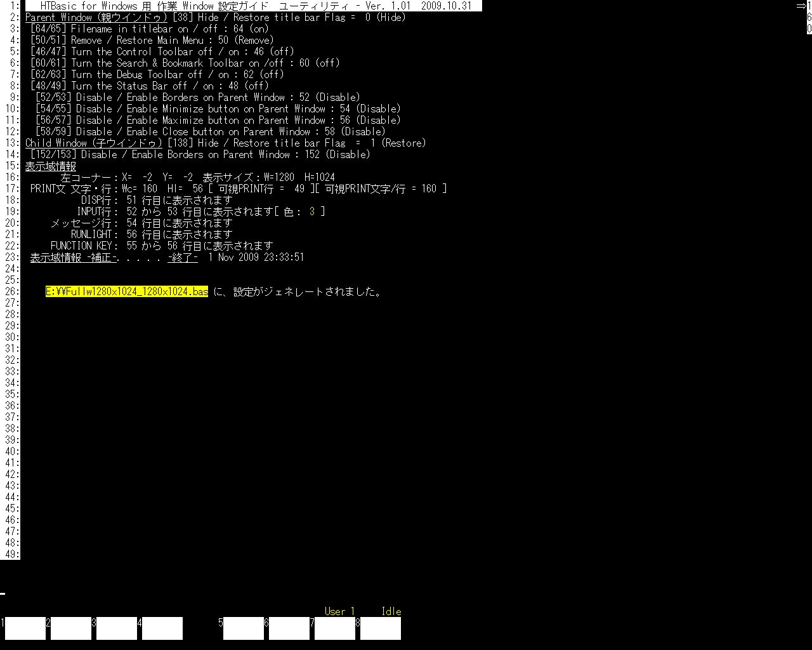
Task: Click the underlined '-終了-' text
Action: [x=183, y=257]
